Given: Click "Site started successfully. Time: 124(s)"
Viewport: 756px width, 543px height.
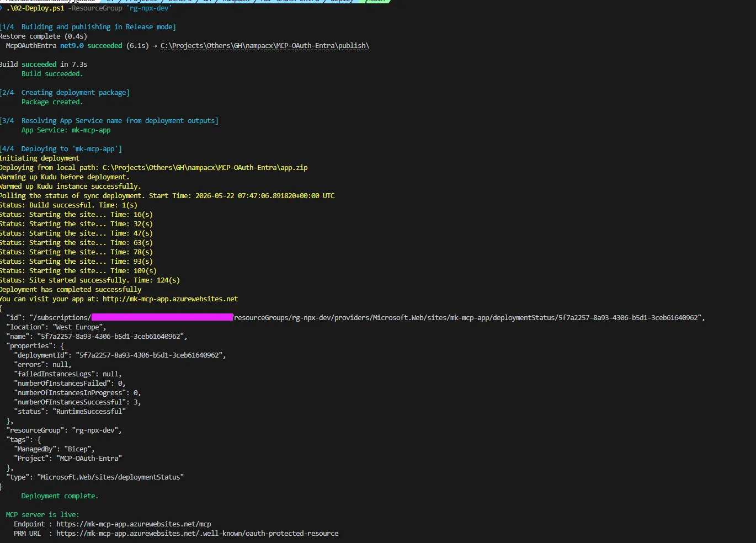Looking at the screenshot, I should pyautogui.click(x=90, y=280).
